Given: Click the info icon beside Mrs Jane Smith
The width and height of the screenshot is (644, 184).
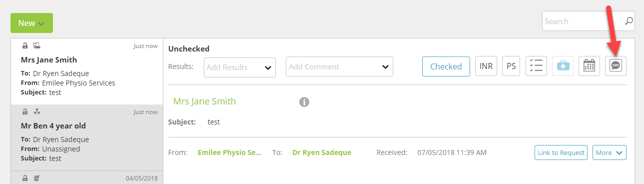Looking at the screenshot, I should (304, 102).
